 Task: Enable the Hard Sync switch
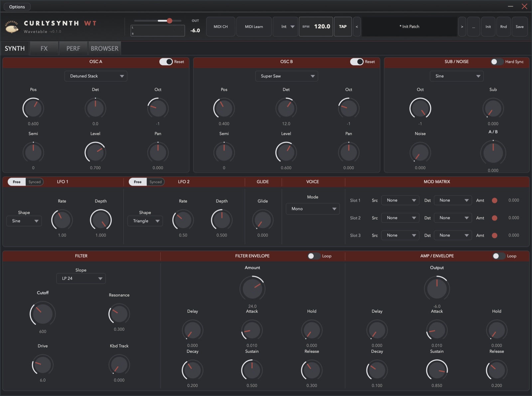point(497,62)
